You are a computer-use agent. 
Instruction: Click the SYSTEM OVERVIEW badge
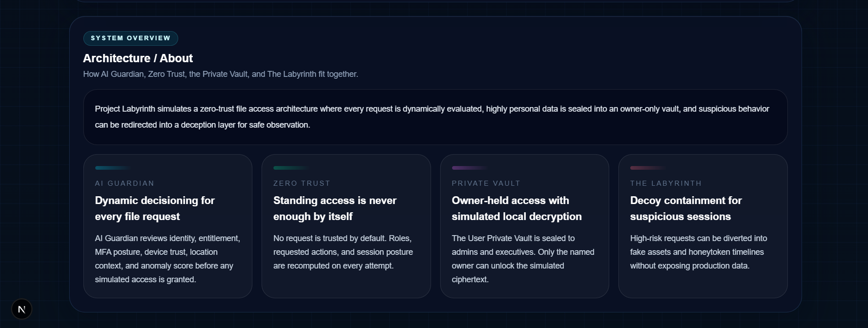point(131,38)
